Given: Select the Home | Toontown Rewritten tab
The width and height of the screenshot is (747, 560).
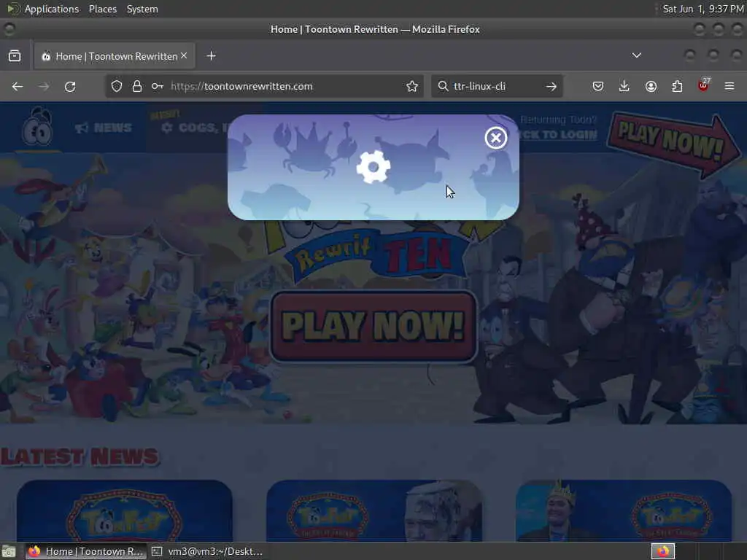Looking at the screenshot, I should tap(115, 56).
